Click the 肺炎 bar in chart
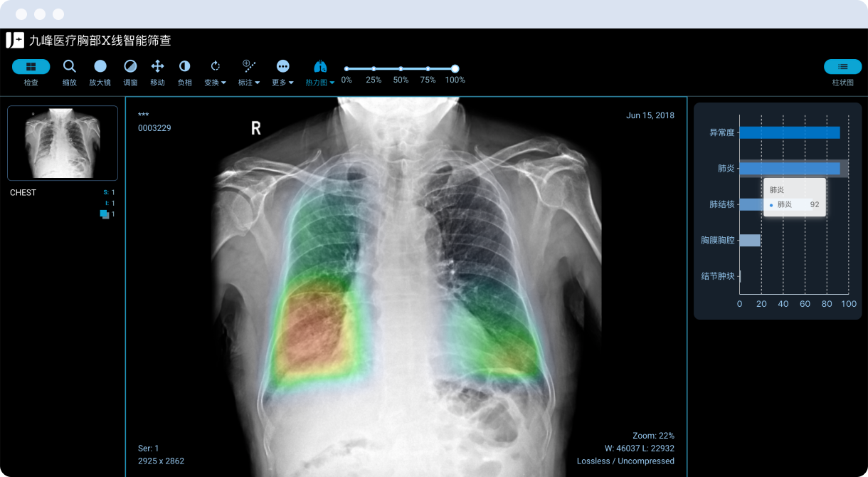Screen dimensions: 868x477 point(790,169)
